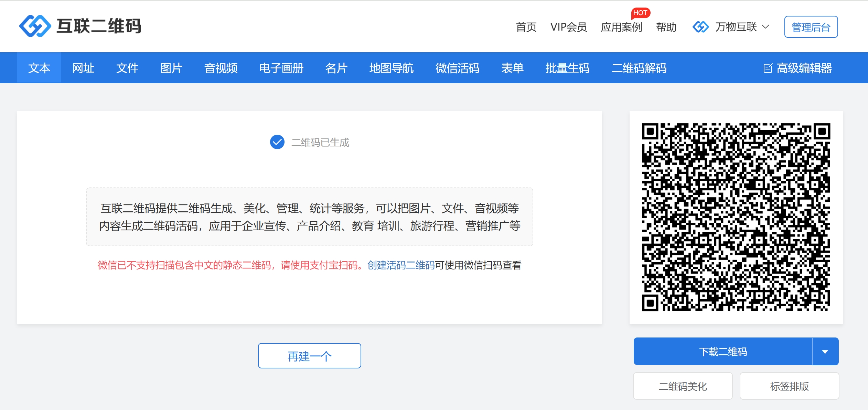
Task: Click the 互联二维码 logo icon
Action: point(35,26)
